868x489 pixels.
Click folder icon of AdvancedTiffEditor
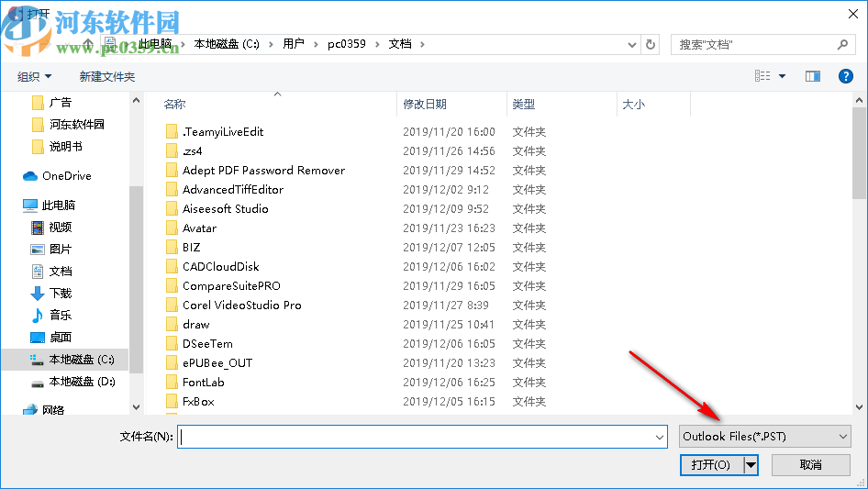coord(172,189)
